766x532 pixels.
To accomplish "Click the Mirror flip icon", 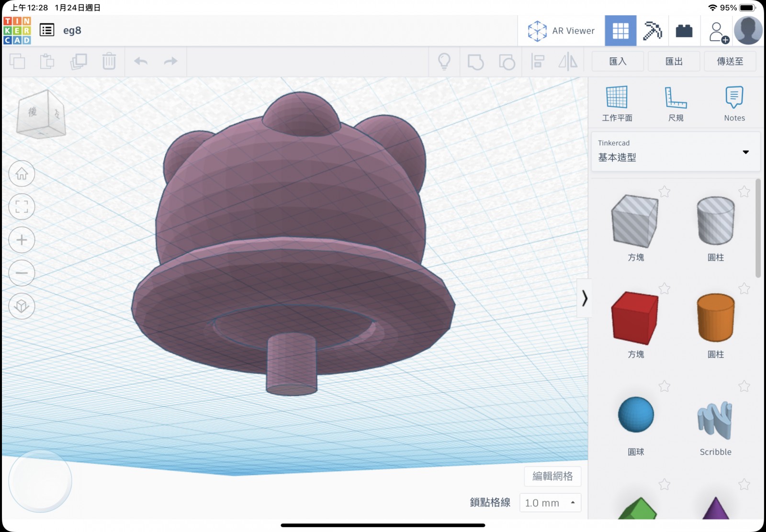I will [x=568, y=61].
